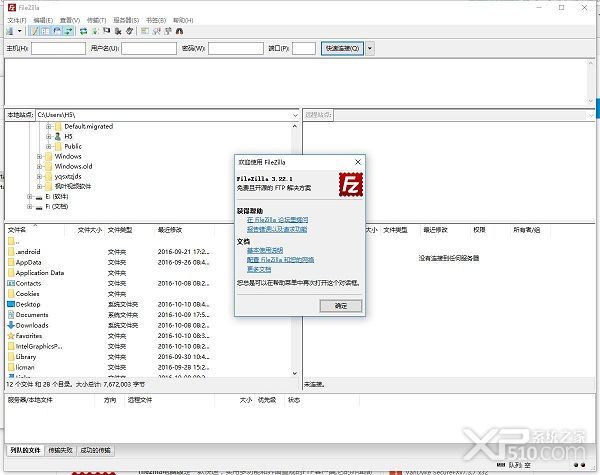The height and width of the screenshot is (475, 600).
Task: Open the 编辑(E) menu
Action: (x=43, y=20)
